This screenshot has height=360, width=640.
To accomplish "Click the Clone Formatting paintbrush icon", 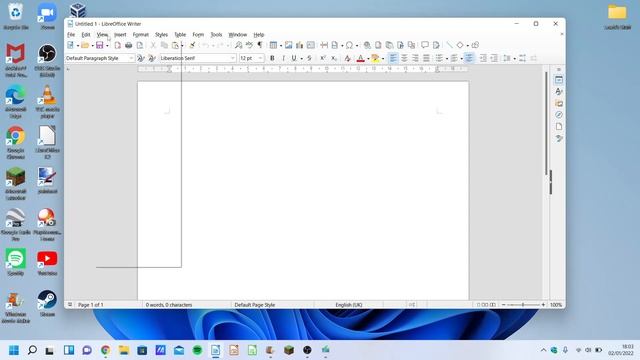I will (192, 45).
